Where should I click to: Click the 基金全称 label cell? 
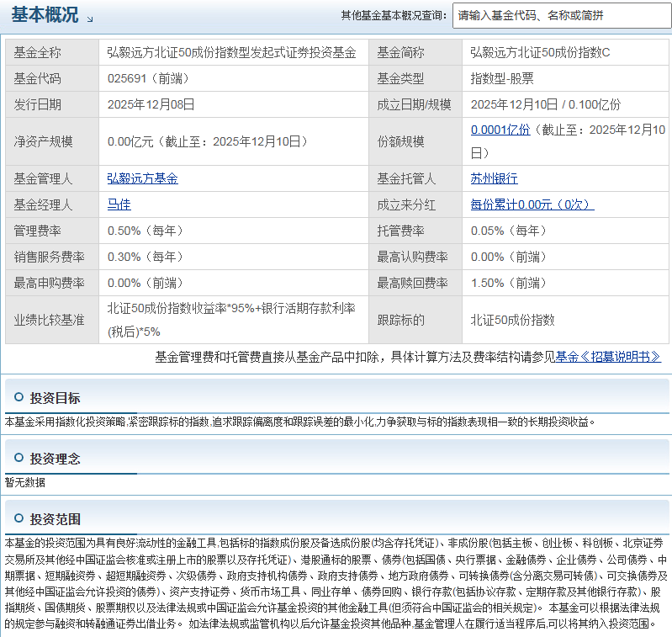[52, 52]
